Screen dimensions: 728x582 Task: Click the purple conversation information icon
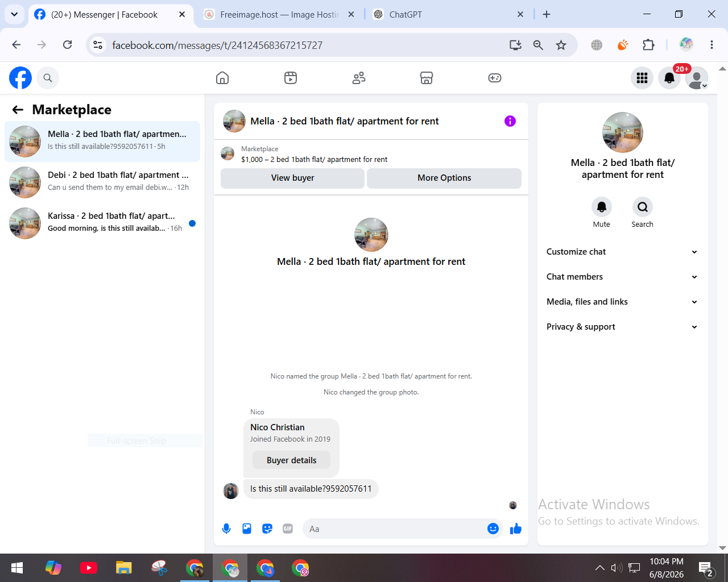pos(510,121)
